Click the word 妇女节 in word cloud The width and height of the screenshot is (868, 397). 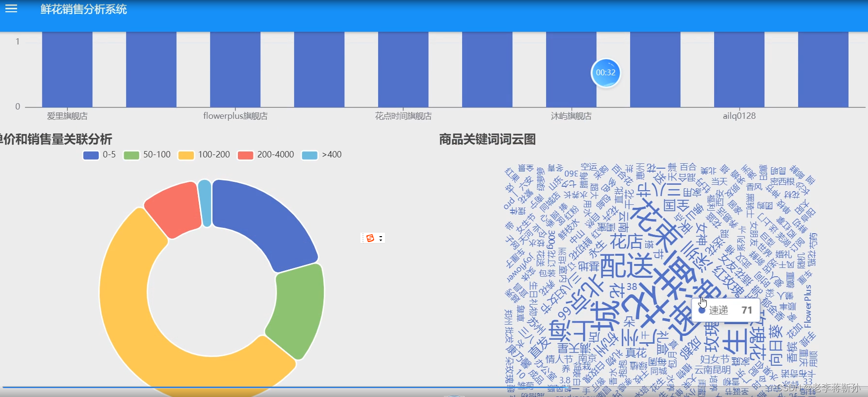click(x=715, y=360)
